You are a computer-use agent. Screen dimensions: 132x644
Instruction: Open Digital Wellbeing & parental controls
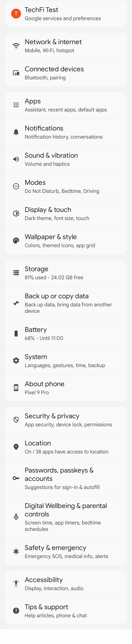[66, 517]
